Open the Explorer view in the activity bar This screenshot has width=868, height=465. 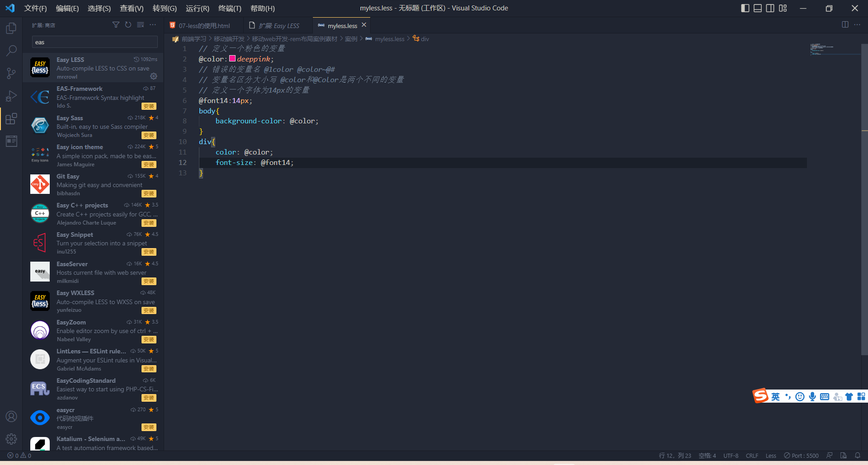(x=11, y=28)
